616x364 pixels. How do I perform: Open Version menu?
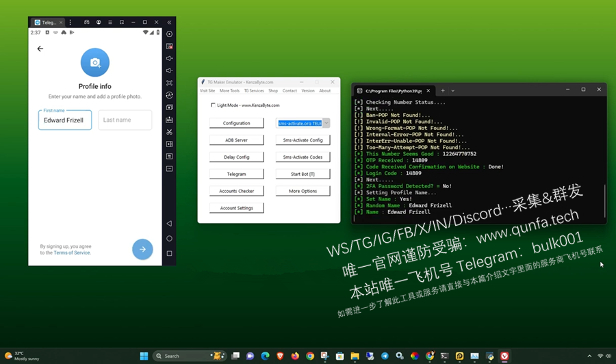click(x=308, y=91)
